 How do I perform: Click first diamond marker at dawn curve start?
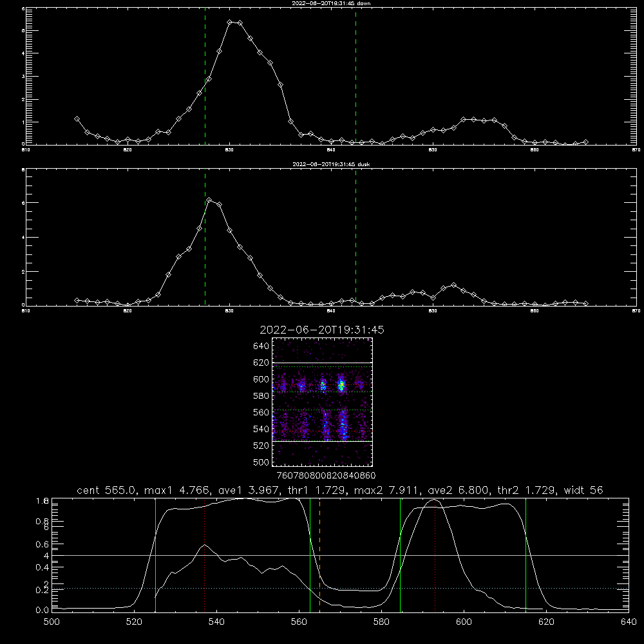[77, 118]
